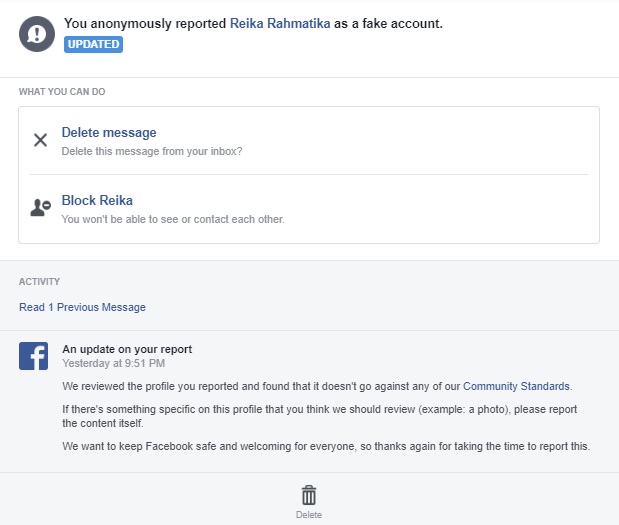The height and width of the screenshot is (525, 619).
Task: Click the blue UPDATED badge
Action: (93, 44)
